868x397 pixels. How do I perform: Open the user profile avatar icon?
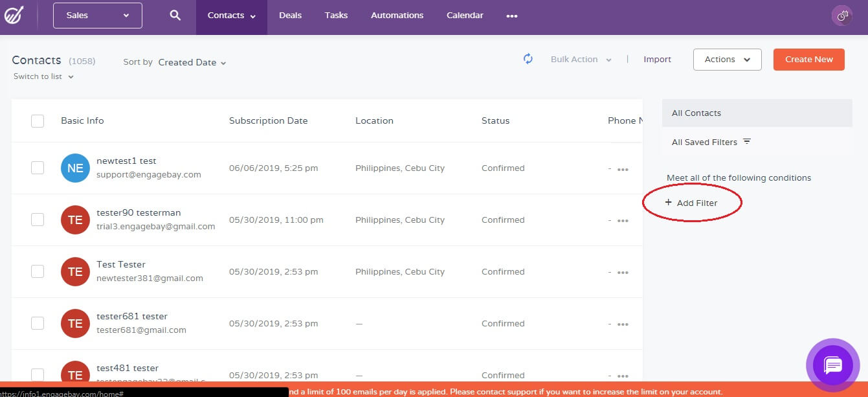click(842, 16)
